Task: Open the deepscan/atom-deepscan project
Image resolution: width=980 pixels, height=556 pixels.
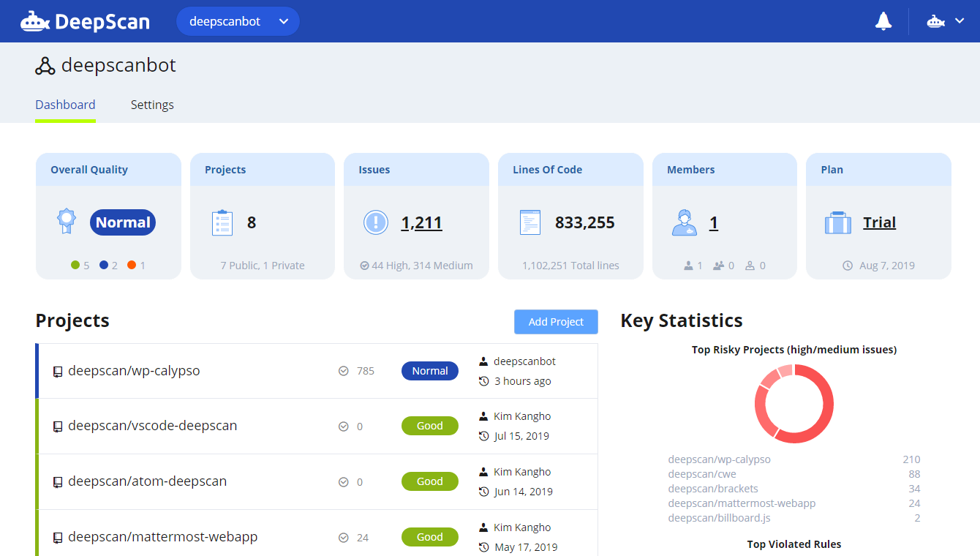Action: (147, 481)
